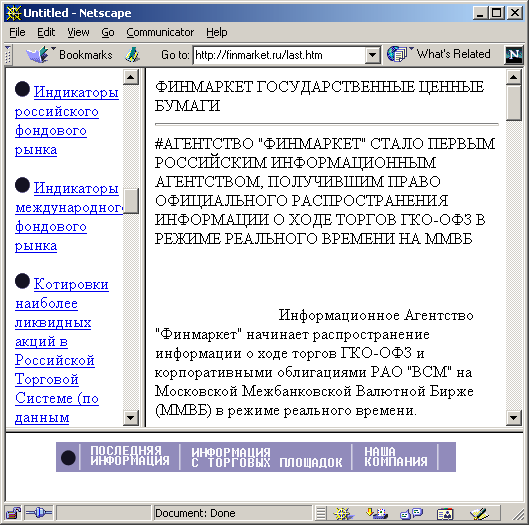Screen dimensions: 529x525
Task: Click the Bookmarks label
Action: [x=86, y=55]
